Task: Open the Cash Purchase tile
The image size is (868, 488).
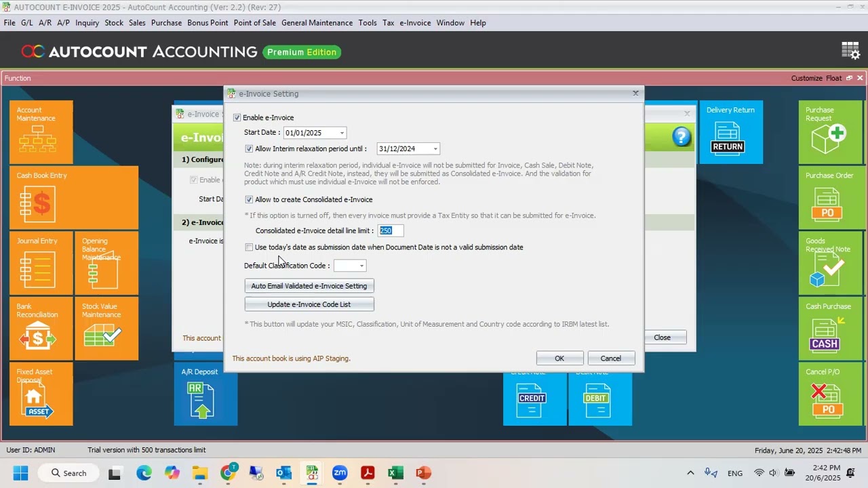Action: pyautogui.click(x=830, y=329)
